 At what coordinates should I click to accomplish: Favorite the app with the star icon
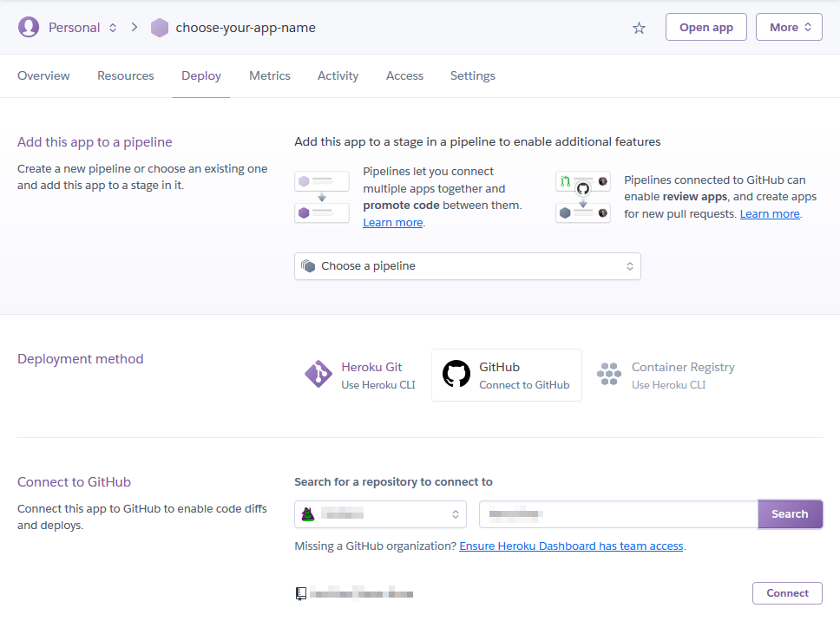(x=639, y=28)
